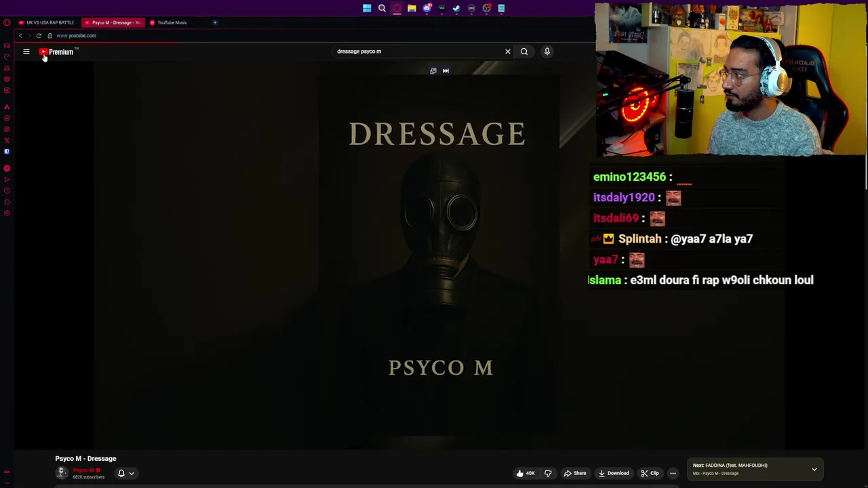Open Notepad from taskbar

[501, 8]
